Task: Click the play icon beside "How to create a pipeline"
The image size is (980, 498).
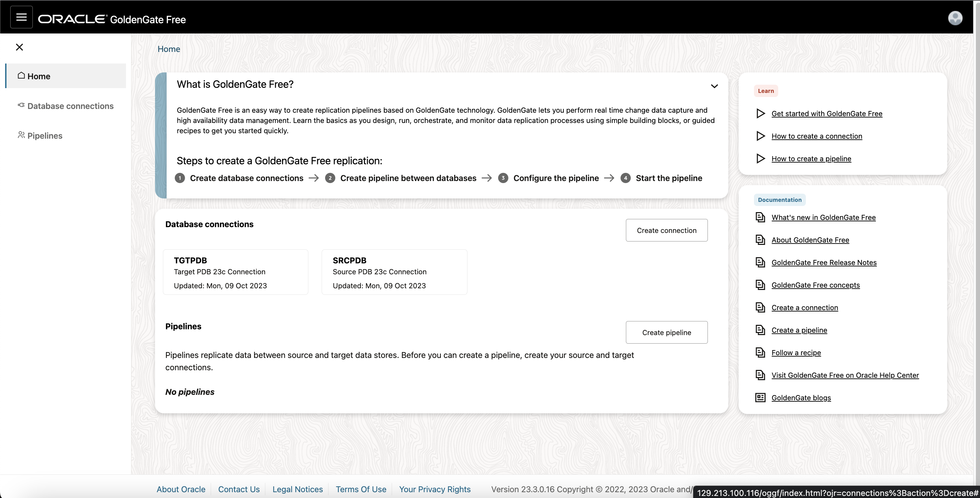Action: coord(760,158)
